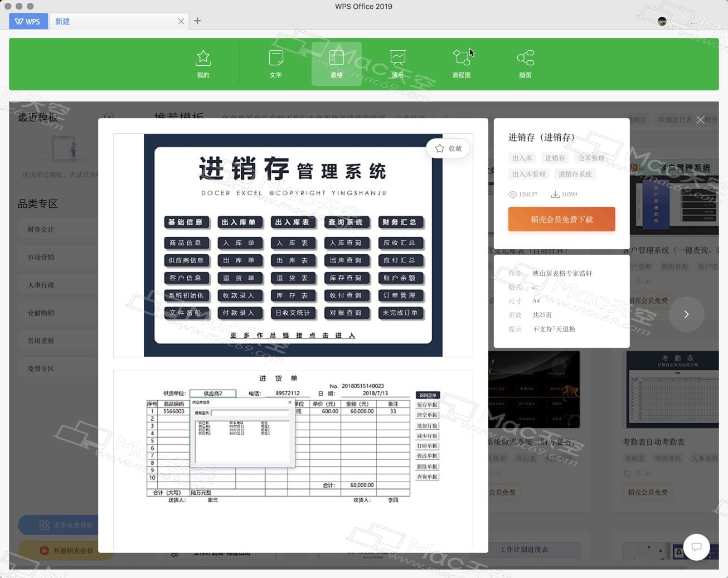Open the 我的 star section
728x578 pixels.
tap(203, 63)
